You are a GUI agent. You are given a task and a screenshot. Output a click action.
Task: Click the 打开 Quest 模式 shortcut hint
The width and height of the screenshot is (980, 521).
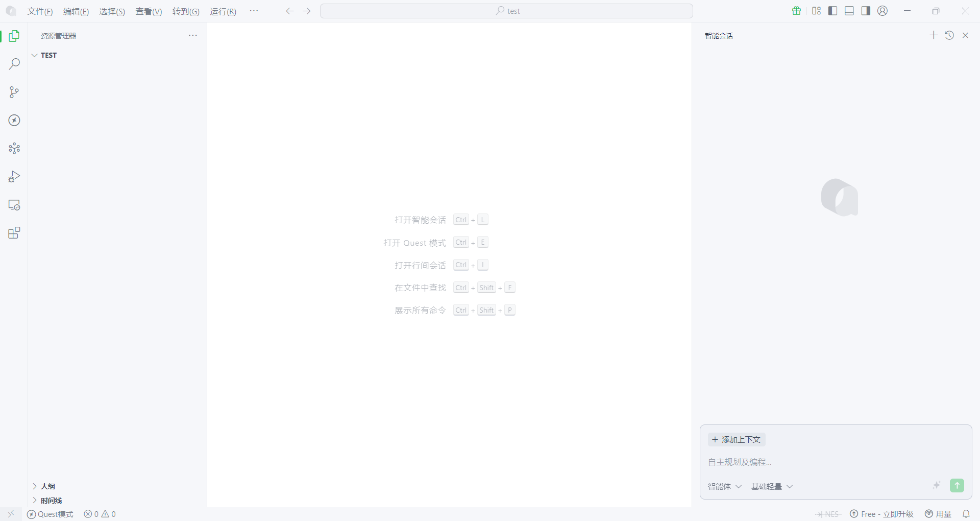(415, 243)
